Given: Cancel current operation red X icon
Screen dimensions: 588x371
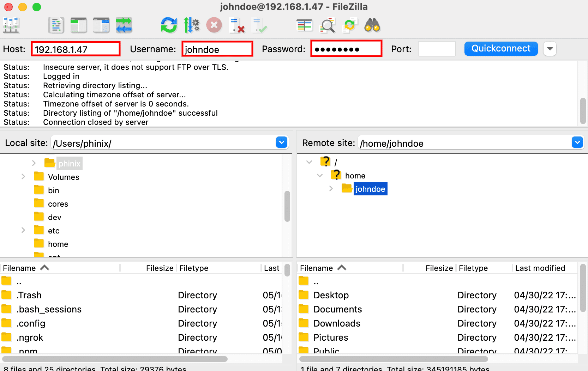Looking at the screenshot, I should [x=214, y=25].
